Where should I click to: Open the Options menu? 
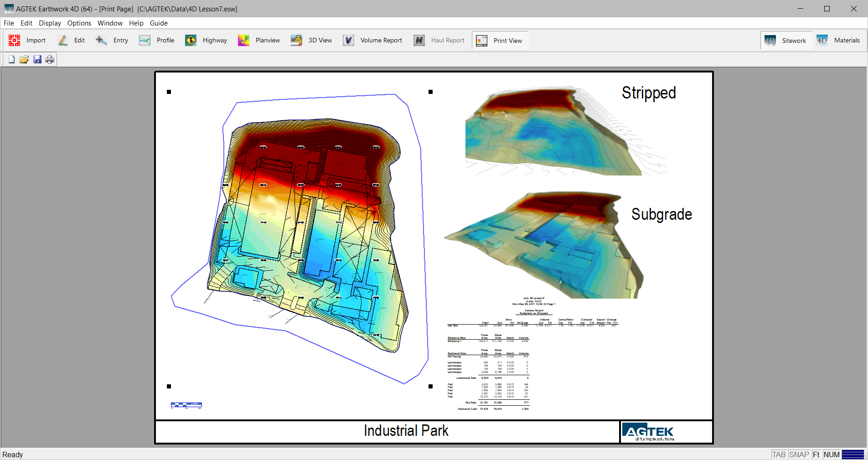[79, 23]
